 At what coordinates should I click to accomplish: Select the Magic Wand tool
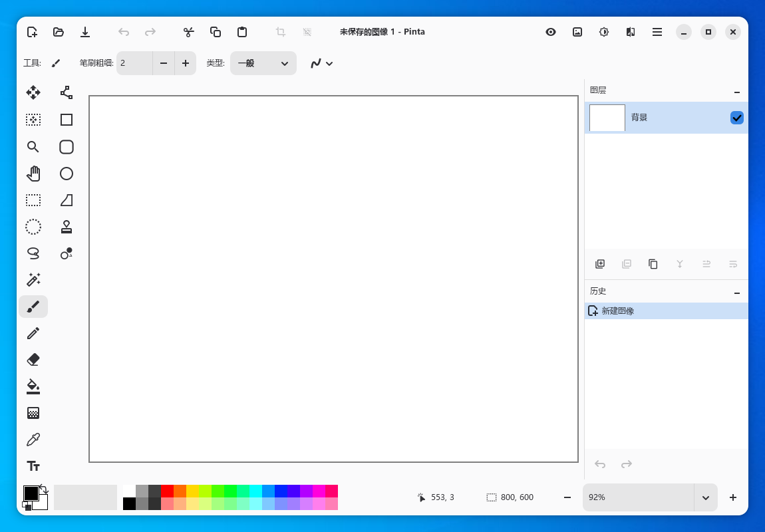click(x=33, y=280)
